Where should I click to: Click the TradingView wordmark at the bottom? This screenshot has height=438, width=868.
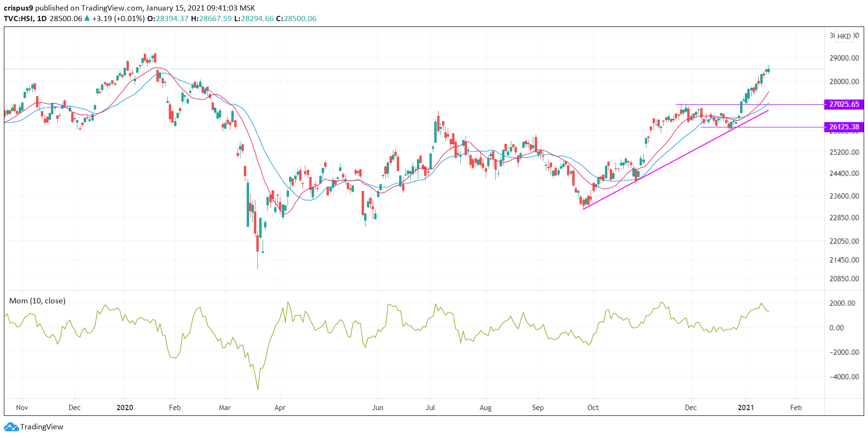(42, 427)
